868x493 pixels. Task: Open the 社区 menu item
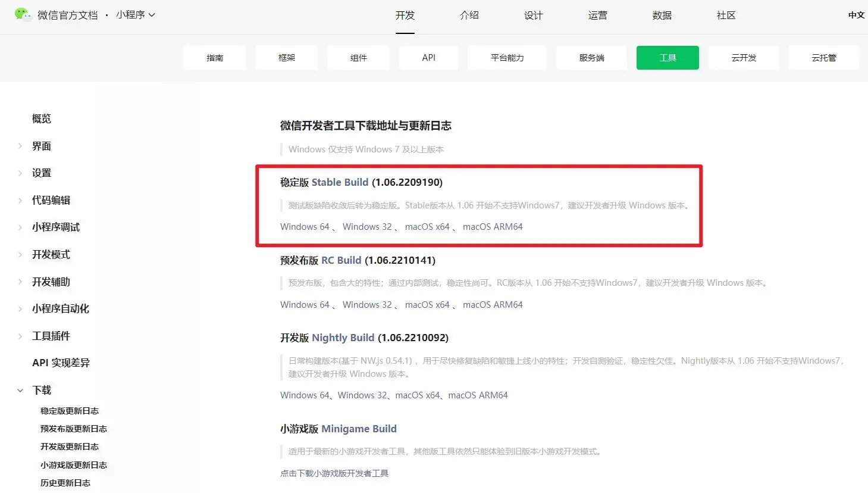point(725,15)
